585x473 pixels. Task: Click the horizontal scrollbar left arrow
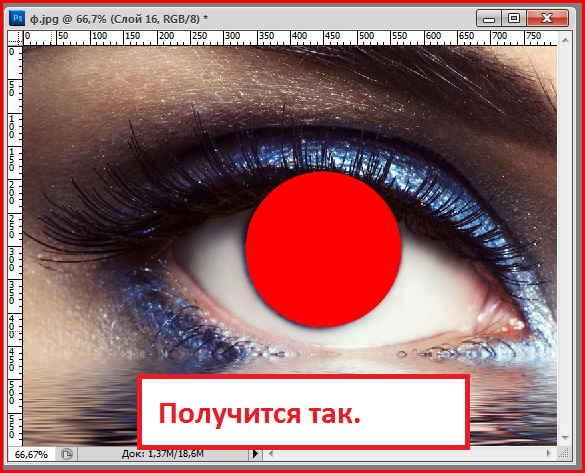(271, 454)
